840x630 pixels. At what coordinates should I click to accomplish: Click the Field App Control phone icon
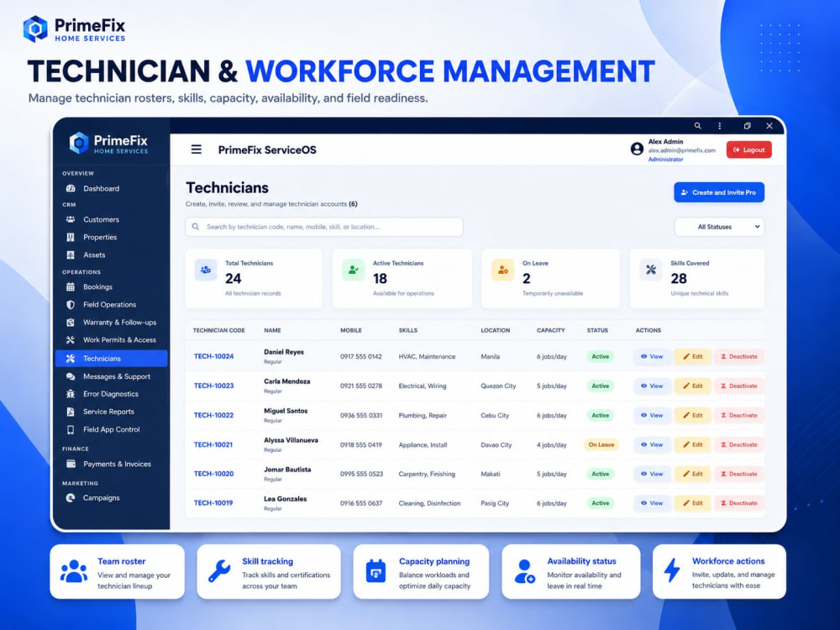[x=71, y=429]
